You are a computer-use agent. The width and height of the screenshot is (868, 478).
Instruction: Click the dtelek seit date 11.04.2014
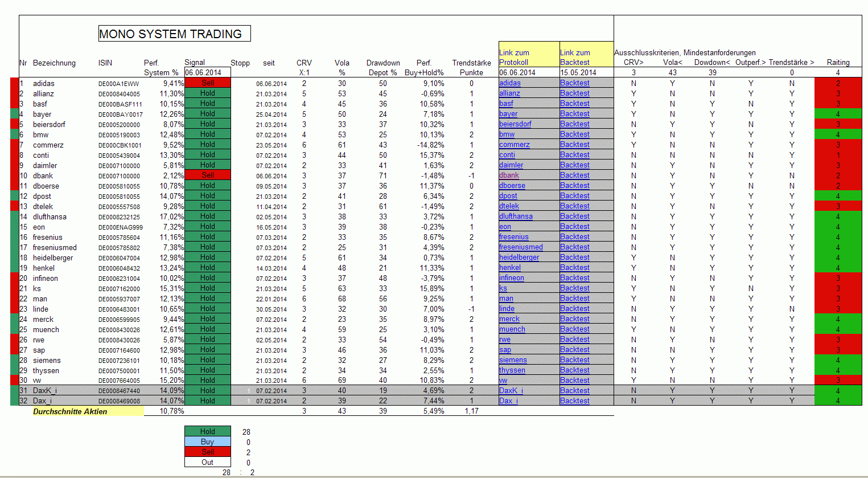(271, 207)
